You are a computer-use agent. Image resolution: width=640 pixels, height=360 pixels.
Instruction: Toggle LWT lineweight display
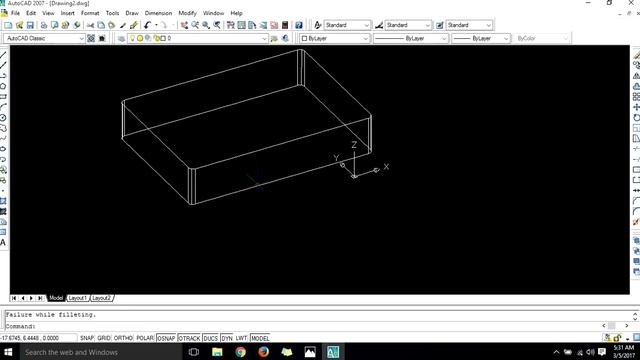241,338
